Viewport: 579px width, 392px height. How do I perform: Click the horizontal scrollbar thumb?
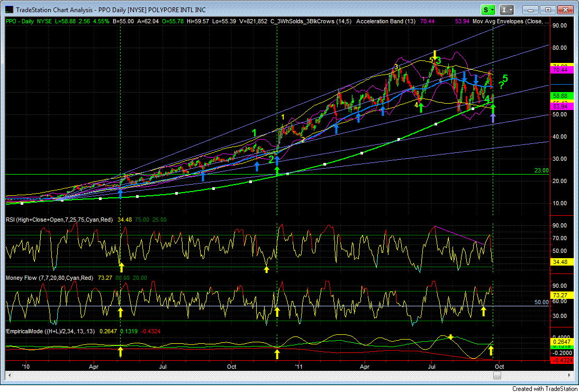click(498, 375)
